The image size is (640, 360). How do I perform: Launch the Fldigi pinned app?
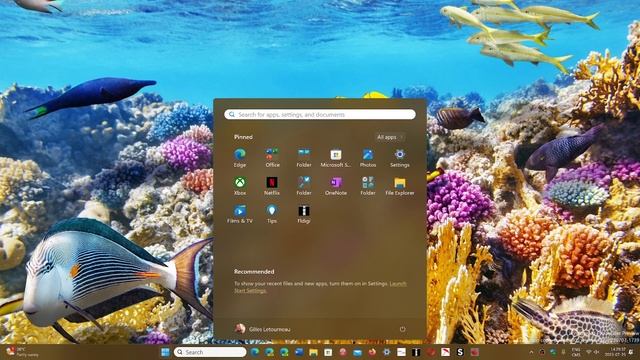coord(304,214)
